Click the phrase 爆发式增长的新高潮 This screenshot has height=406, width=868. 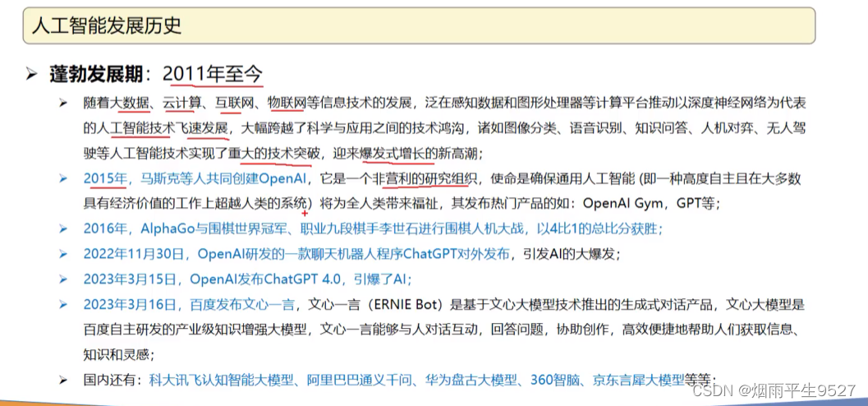coord(418,153)
